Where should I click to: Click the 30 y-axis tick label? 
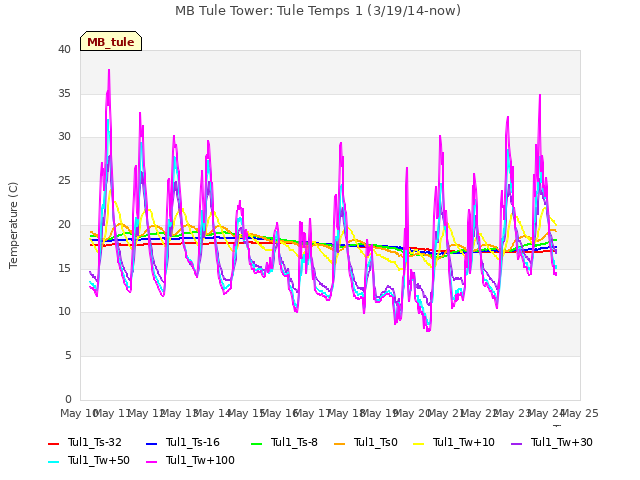(64, 137)
